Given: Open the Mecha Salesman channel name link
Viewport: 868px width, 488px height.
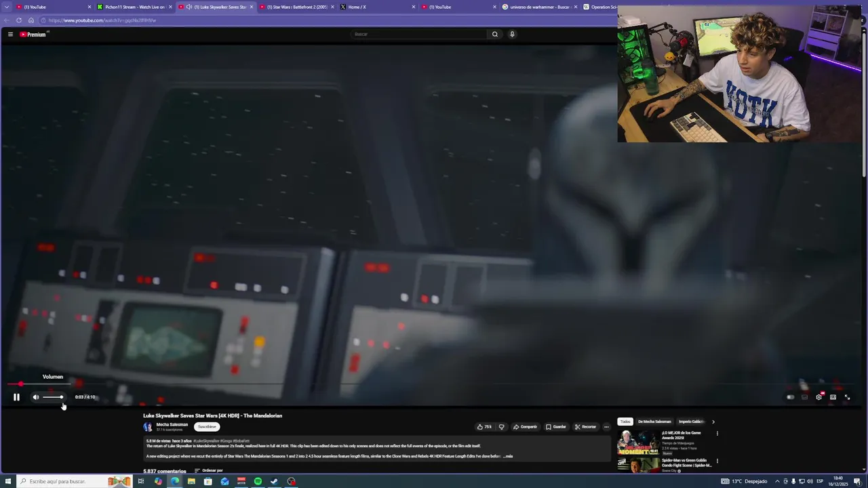Looking at the screenshot, I should (x=172, y=425).
